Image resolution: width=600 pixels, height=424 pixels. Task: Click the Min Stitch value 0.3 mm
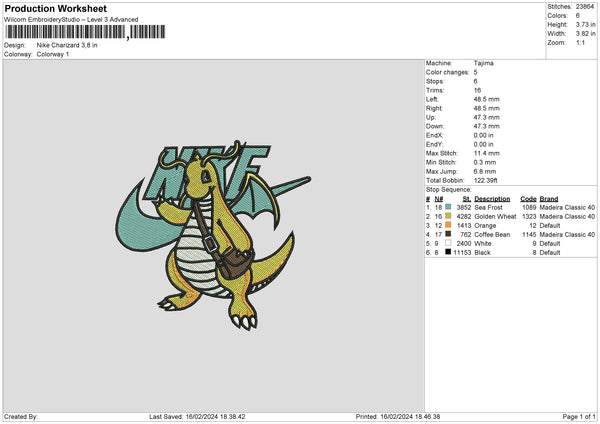[485, 162]
